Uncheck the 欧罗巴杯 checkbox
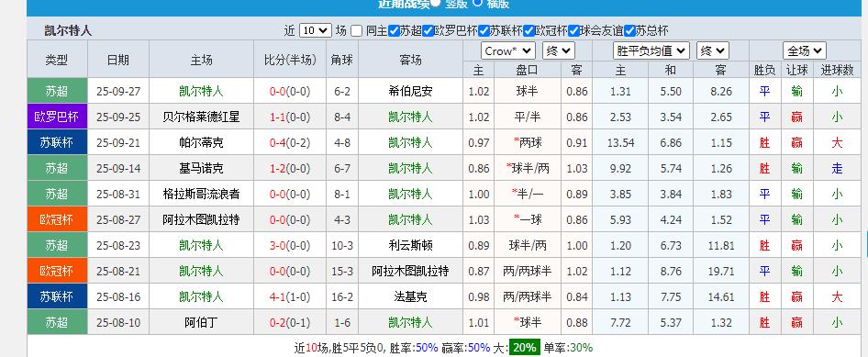This screenshot has height=357, width=868. [x=428, y=31]
